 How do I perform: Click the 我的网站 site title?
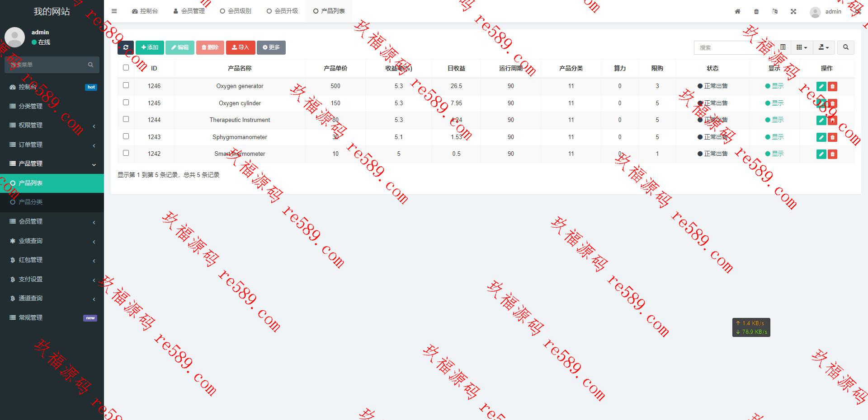pyautogui.click(x=52, y=11)
